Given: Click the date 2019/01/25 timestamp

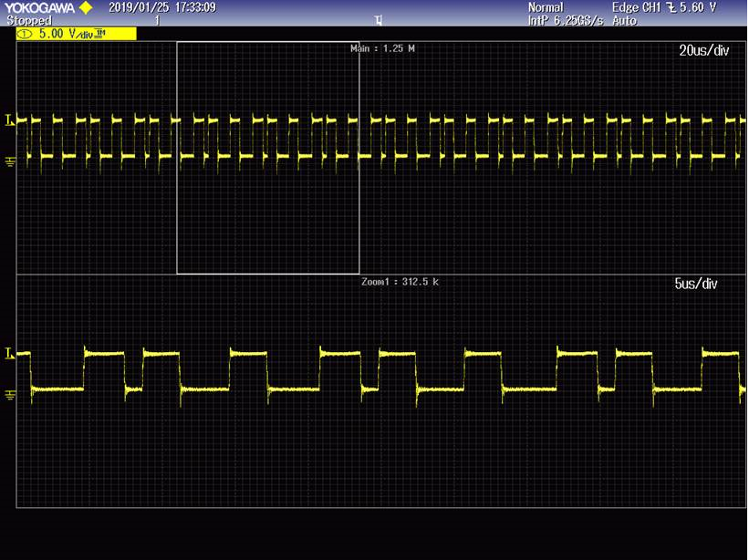Looking at the screenshot, I should [139, 7].
